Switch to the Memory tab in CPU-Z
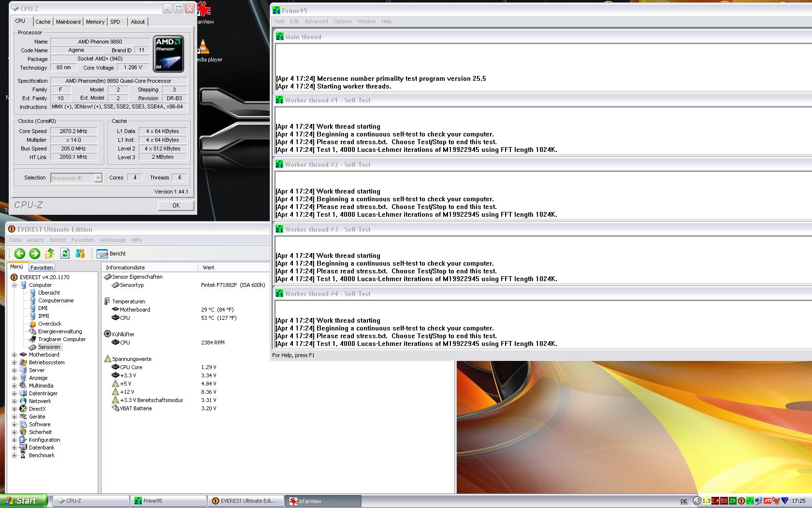Viewport: 812px width, 508px height. point(95,22)
